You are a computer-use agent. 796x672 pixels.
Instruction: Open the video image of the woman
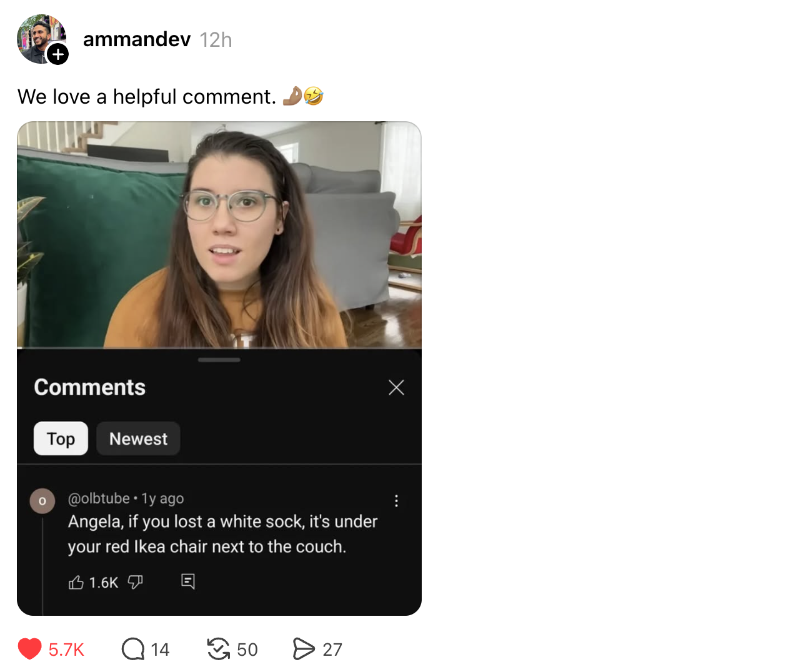(x=219, y=234)
